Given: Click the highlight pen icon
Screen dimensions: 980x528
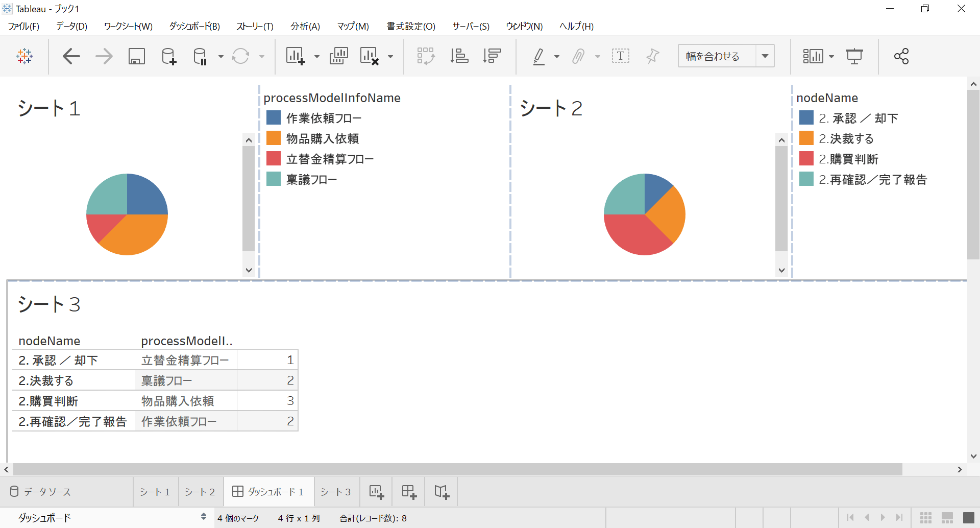Looking at the screenshot, I should point(538,56).
